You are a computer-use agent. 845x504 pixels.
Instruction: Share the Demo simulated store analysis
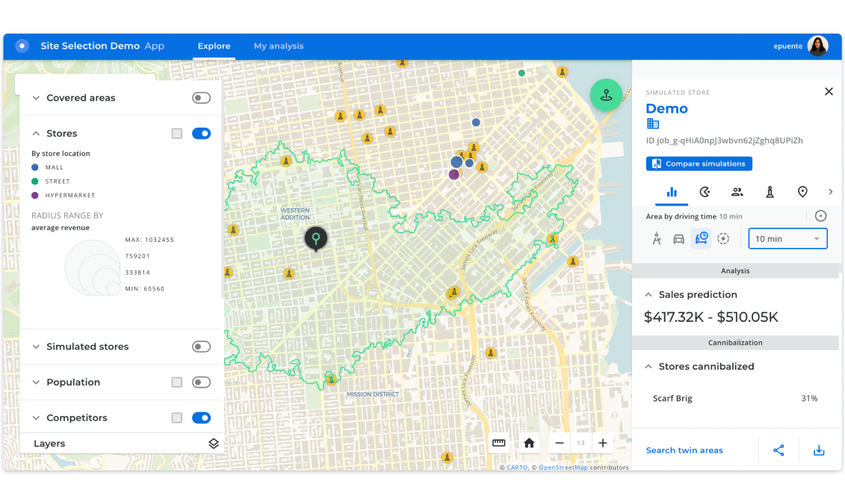coord(779,450)
